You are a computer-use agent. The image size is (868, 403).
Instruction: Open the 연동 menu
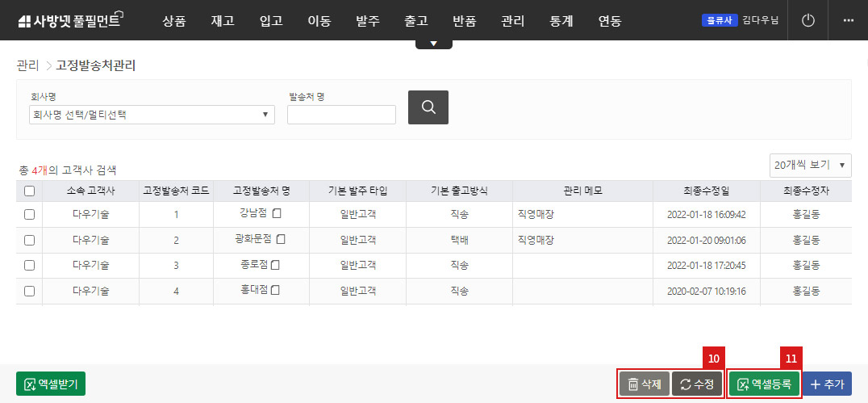coord(610,21)
